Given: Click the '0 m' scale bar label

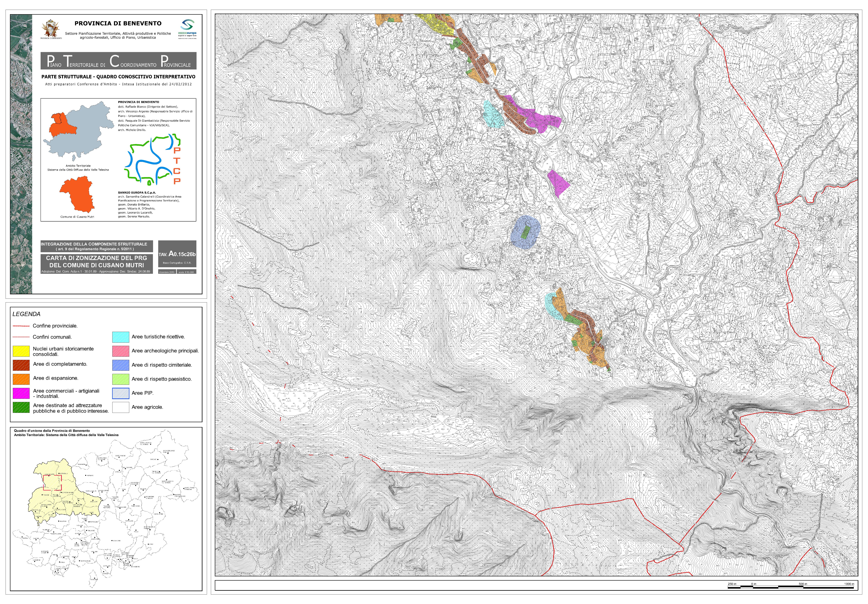Looking at the screenshot, I should point(754,584).
